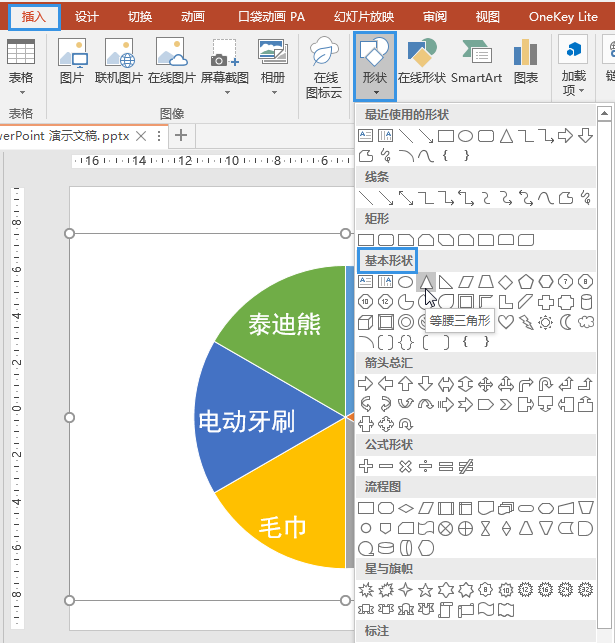The height and width of the screenshot is (643, 615).
Task: Pick the heart shape
Action: tap(506, 322)
